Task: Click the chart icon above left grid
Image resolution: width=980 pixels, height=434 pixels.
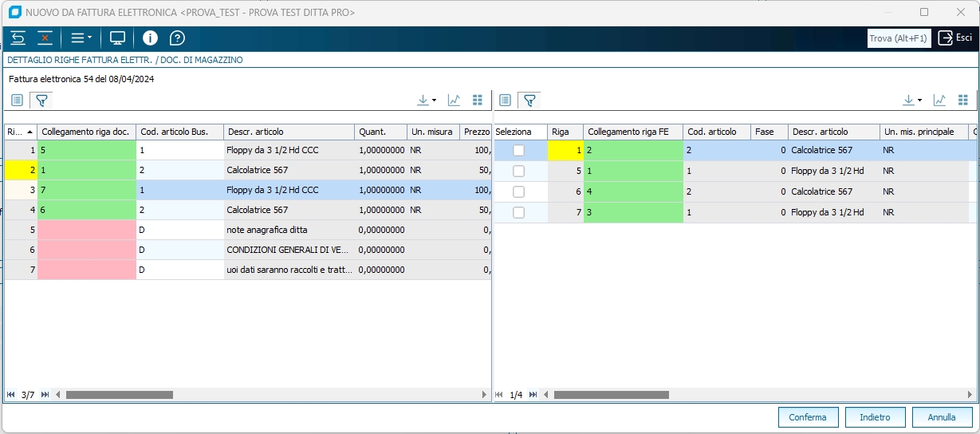Action: pyautogui.click(x=454, y=101)
